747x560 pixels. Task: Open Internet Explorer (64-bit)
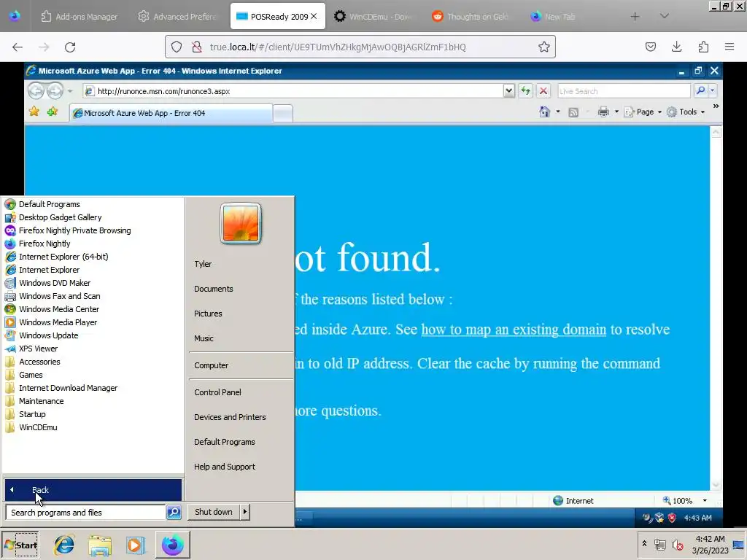point(63,257)
